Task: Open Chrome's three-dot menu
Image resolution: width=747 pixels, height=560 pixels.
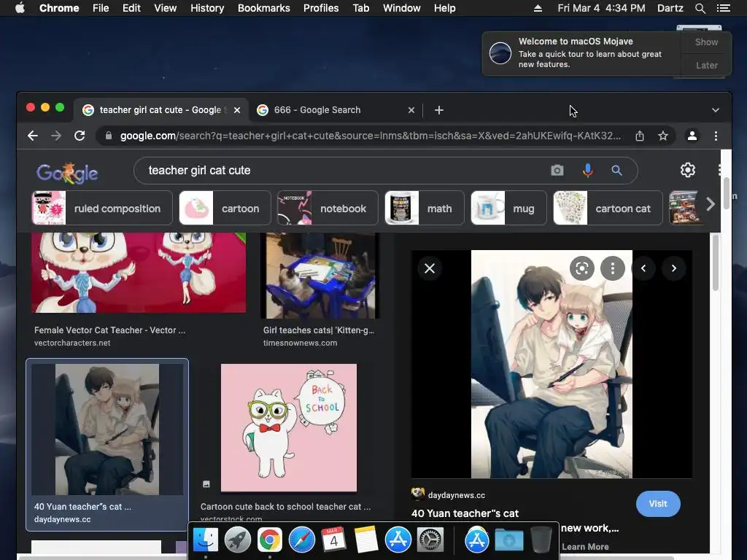Action: (x=716, y=136)
